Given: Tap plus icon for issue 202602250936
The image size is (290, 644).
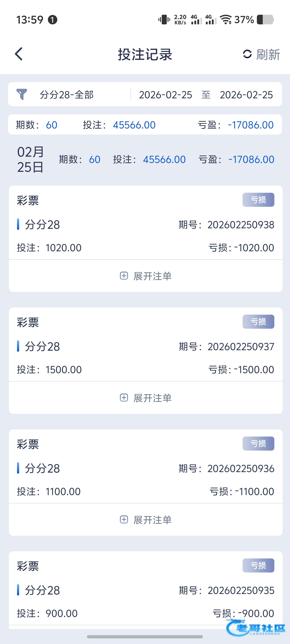Looking at the screenshot, I should coord(124,520).
